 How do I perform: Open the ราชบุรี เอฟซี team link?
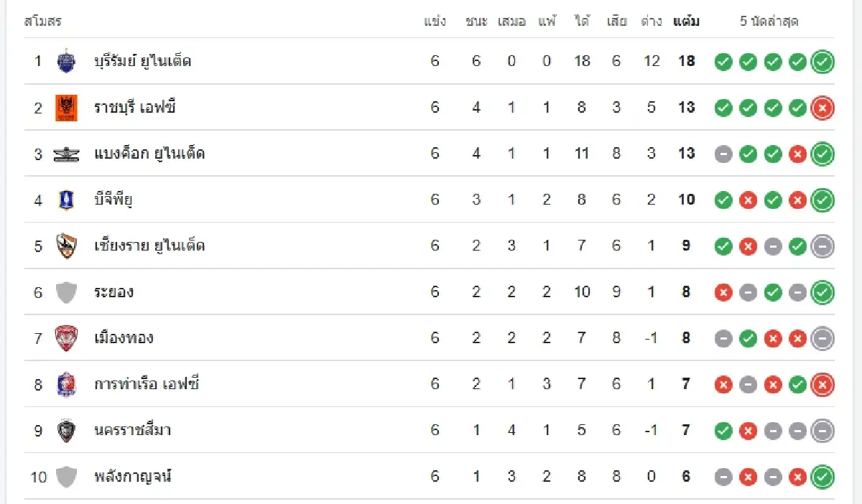135,108
